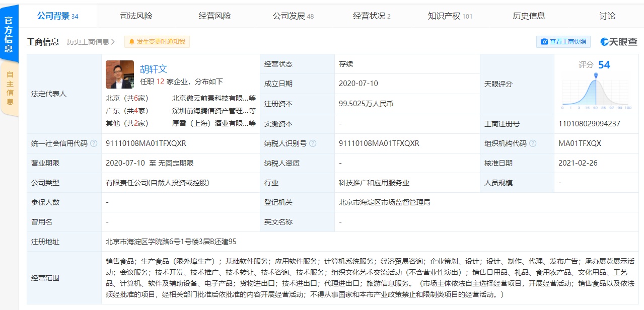Open 北京微云前景科技有限 company link
The image size is (644, 310).
coord(210,98)
